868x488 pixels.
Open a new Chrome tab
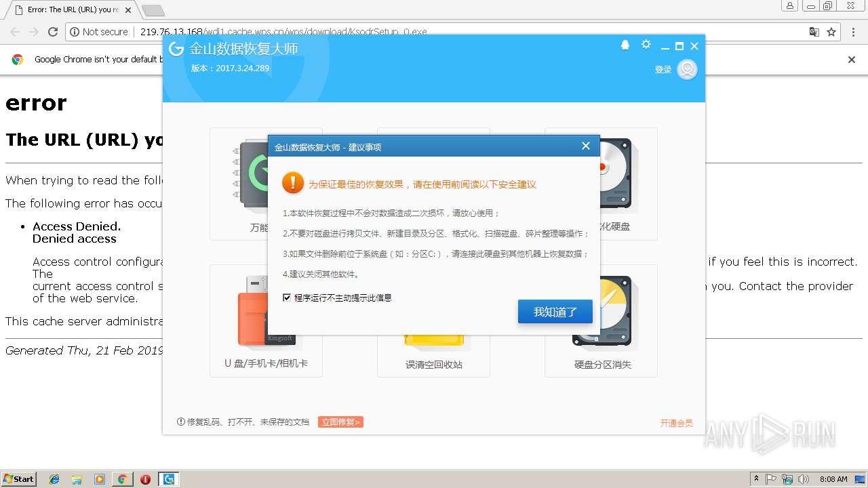tap(153, 10)
